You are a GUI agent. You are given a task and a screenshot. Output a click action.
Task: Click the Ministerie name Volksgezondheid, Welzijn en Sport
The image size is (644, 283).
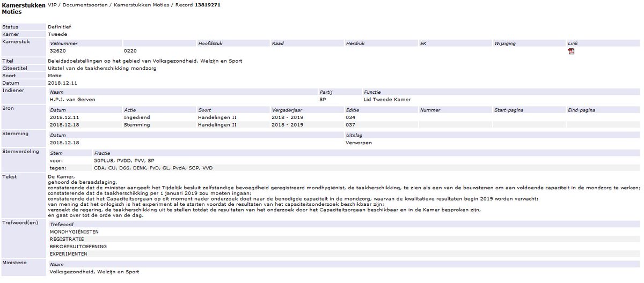click(x=94, y=272)
